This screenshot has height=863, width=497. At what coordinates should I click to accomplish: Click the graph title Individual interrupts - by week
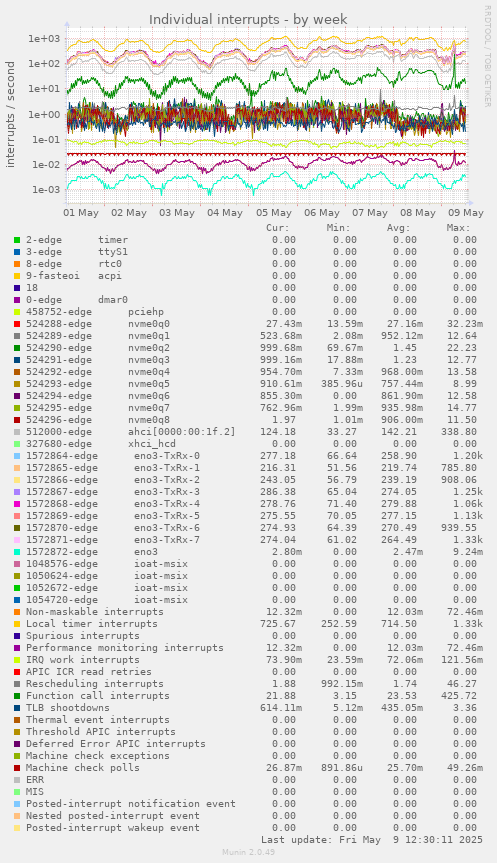tap(248, 19)
